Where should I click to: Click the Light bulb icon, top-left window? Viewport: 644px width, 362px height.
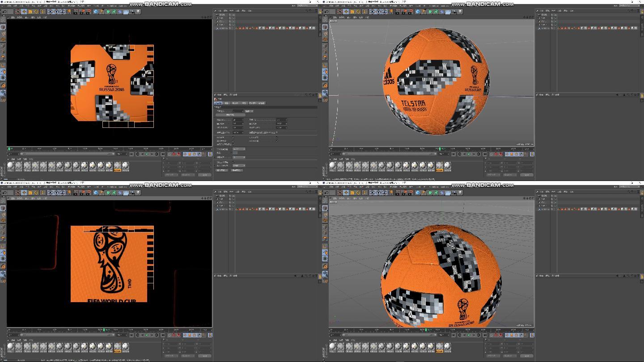click(x=138, y=12)
